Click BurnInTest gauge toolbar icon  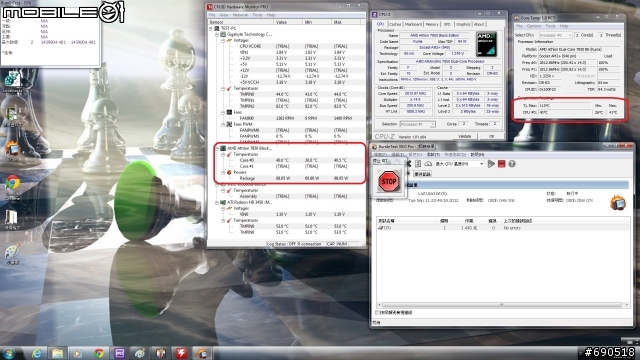[x=428, y=164]
